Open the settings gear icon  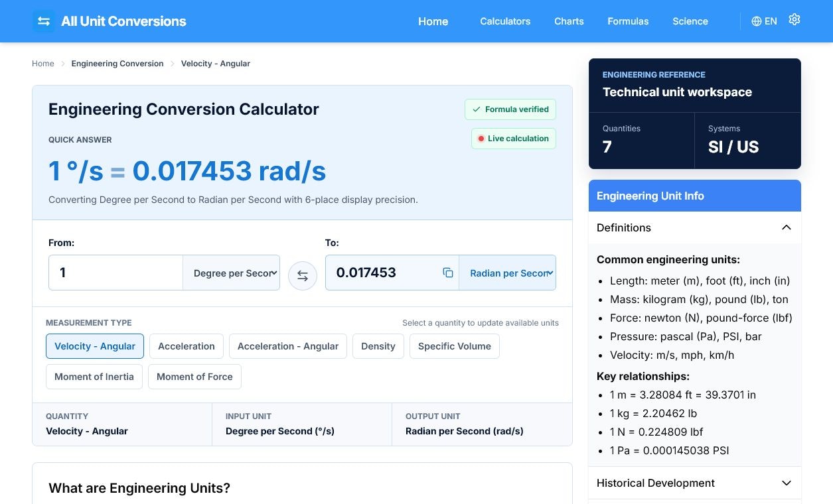(x=795, y=20)
